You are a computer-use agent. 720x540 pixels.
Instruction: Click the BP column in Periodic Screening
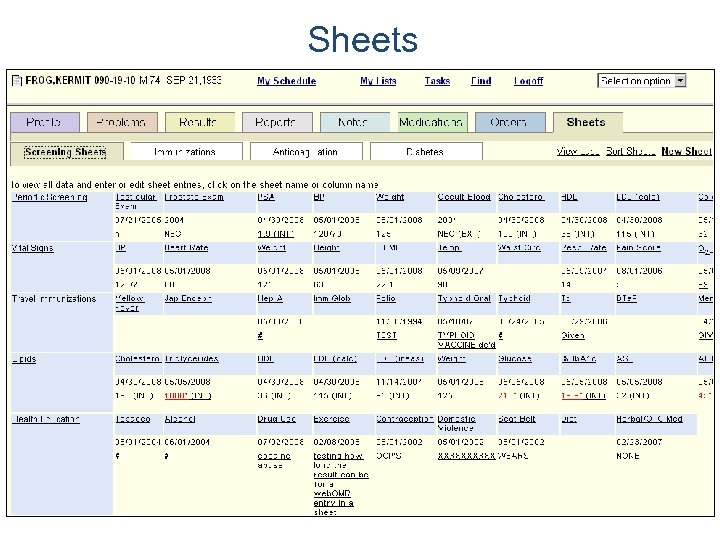[x=319, y=197]
